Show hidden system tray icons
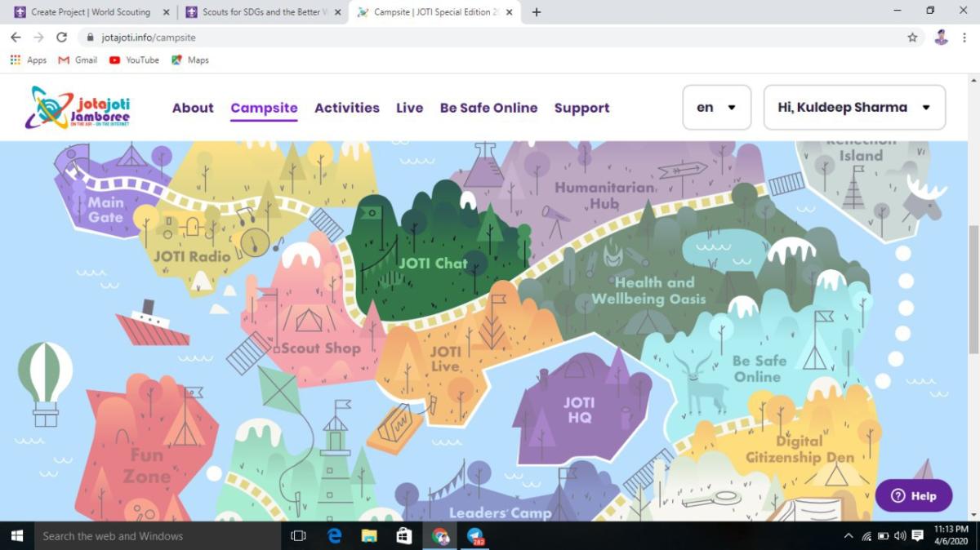980x550 pixels. pyautogui.click(x=849, y=536)
